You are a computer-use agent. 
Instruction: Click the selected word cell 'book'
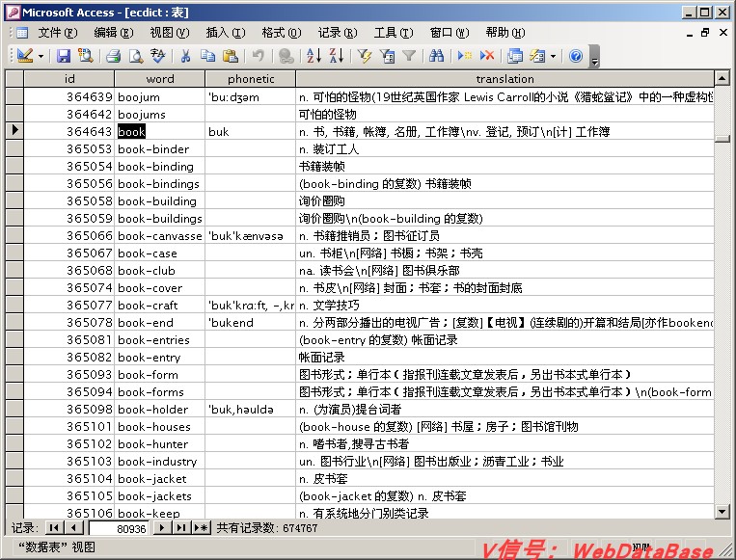pos(159,131)
